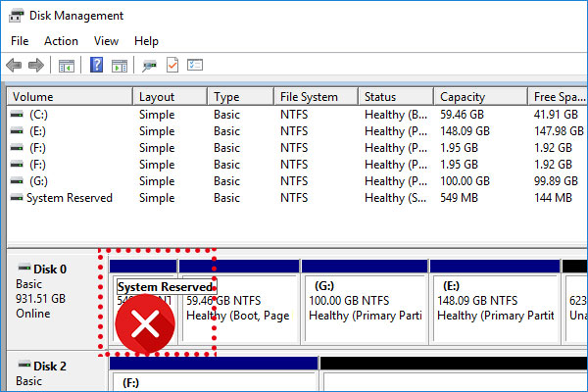Click the Disk 2 drive icon
This screenshot has width=588, height=392.
pyautogui.click(x=24, y=365)
